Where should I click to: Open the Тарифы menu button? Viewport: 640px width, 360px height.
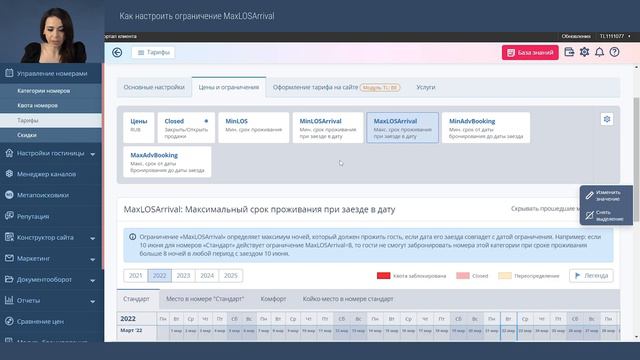pos(153,52)
